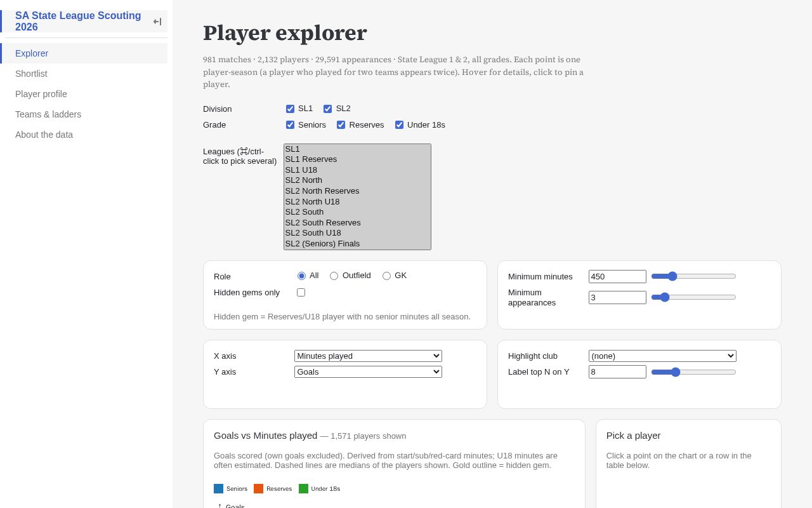Viewport: 812px width, 508px height.
Task: Click the Reserves orange legend swatch
Action: pos(258,489)
